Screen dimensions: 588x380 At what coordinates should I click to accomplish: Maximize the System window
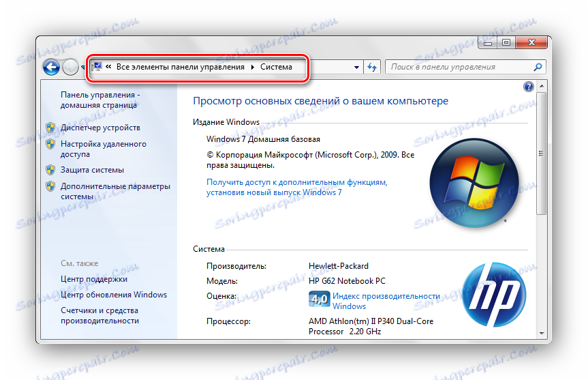506,43
